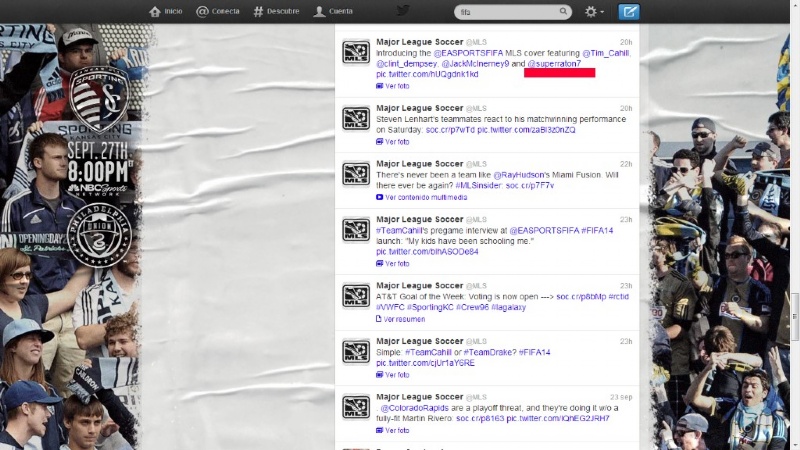Click MLS avatar on pregame interview tweet

(356, 230)
